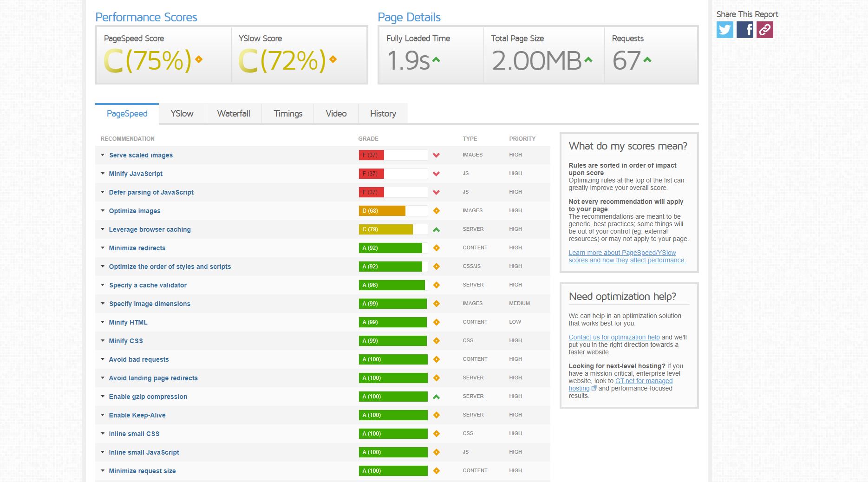
Task: Click the LOW priority value for Minify HTML
Action: (515, 322)
